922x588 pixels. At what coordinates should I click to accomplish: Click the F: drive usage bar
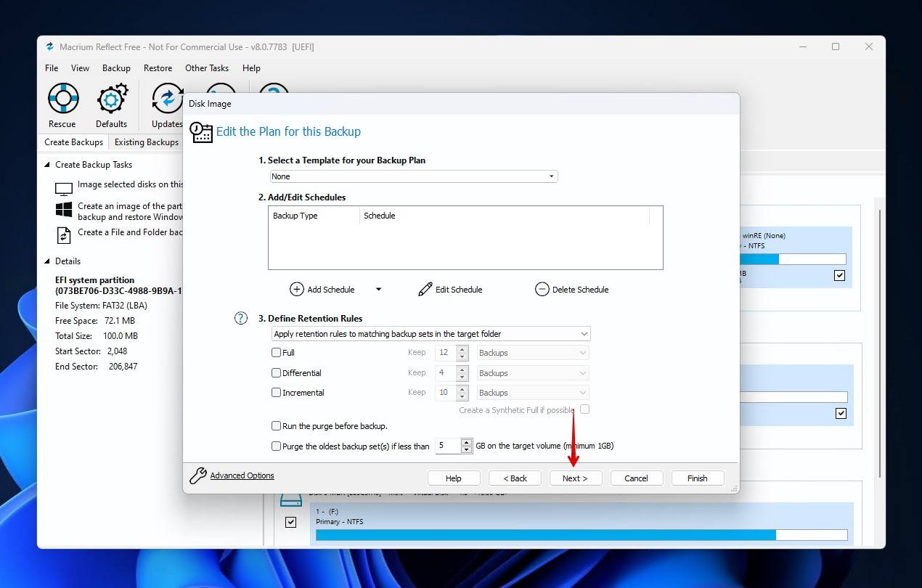tap(581, 535)
